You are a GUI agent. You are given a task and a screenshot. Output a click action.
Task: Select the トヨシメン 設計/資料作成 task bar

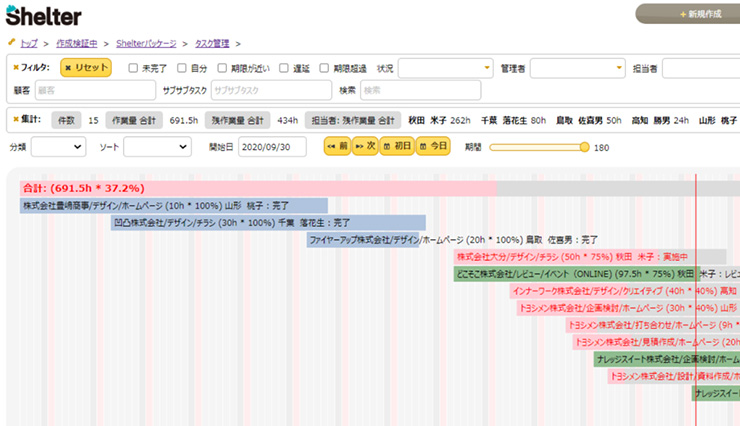[674, 376]
